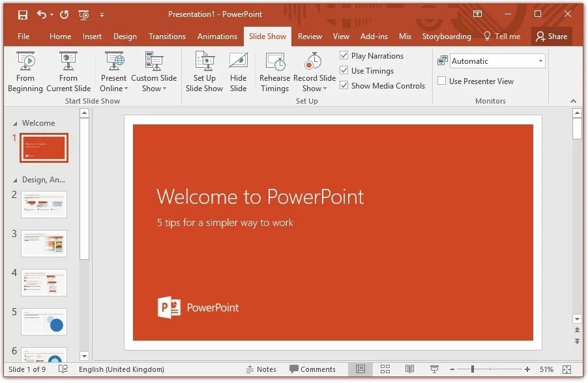Click English (United Kingdom) language indicator
The image size is (588, 383).
click(x=121, y=369)
